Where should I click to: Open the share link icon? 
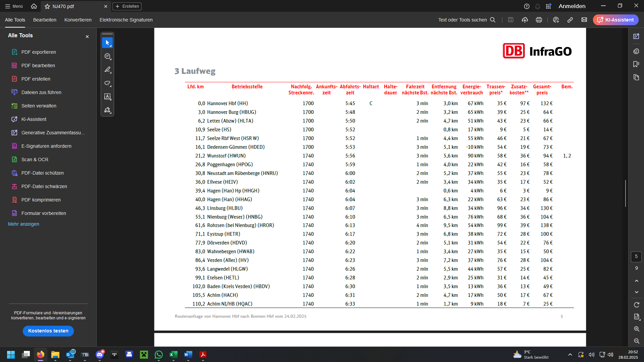pos(570,20)
